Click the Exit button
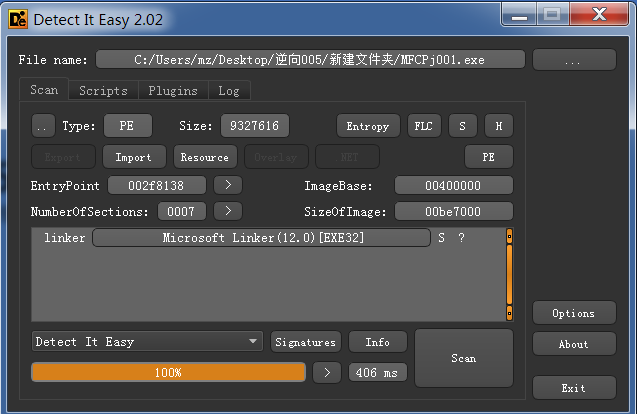The image size is (637, 414). [x=574, y=388]
